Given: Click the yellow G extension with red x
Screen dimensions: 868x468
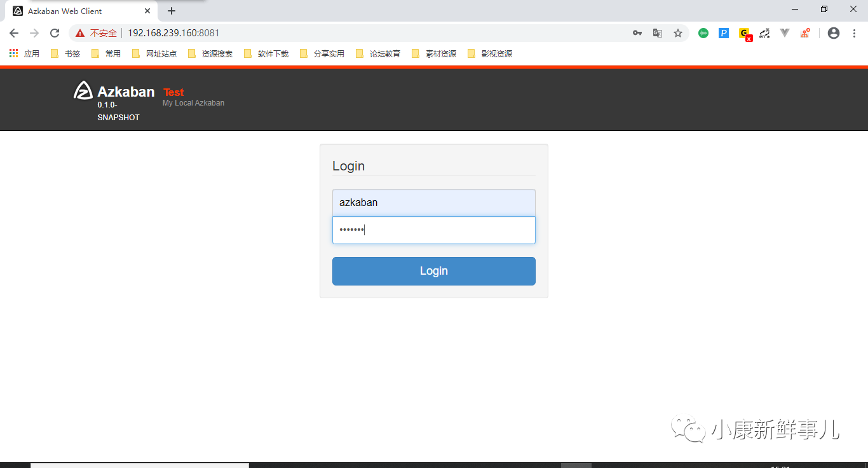Looking at the screenshot, I should tap(745, 34).
